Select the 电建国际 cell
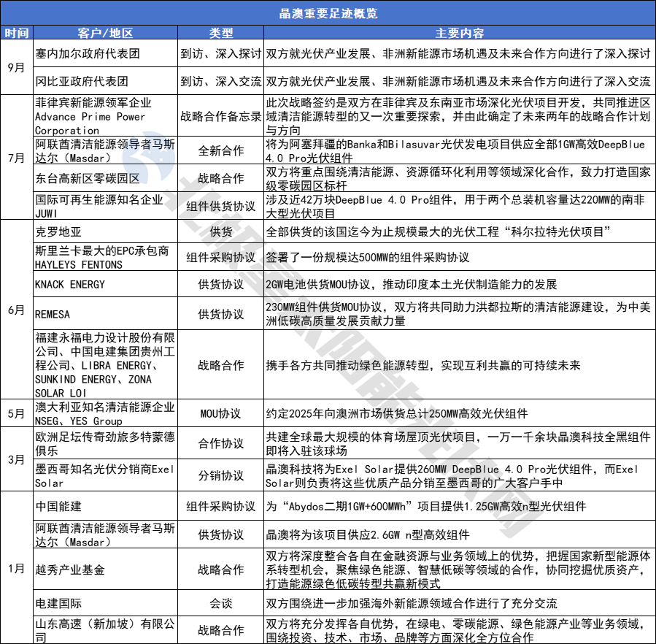 click(x=105, y=603)
